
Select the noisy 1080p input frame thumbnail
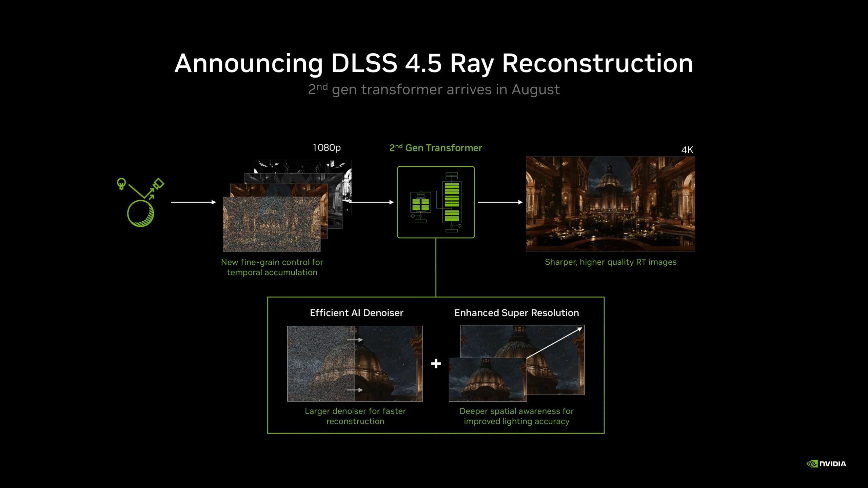point(272,224)
